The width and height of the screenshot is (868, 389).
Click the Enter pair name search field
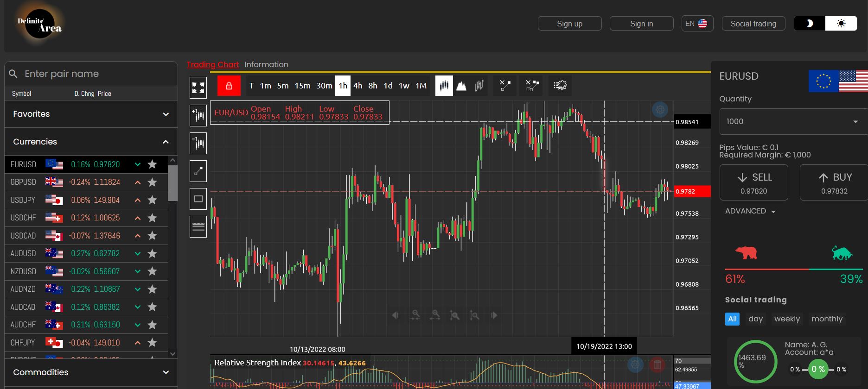click(91, 74)
